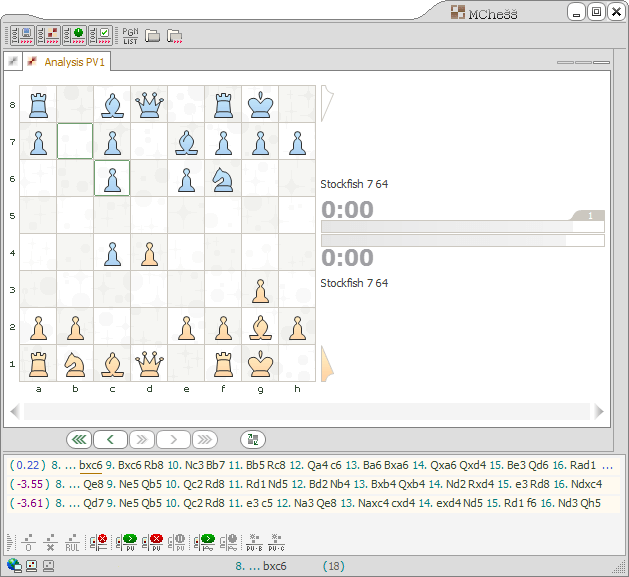The height and width of the screenshot is (577, 629).
Task: Click the upper Stockfish 7 64 engine label
Action: [x=354, y=184]
